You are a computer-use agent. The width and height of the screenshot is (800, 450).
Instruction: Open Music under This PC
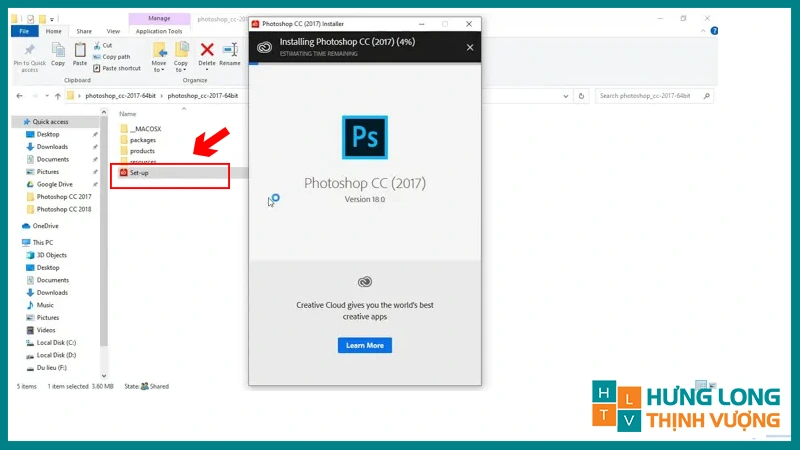tap(45, 305)
